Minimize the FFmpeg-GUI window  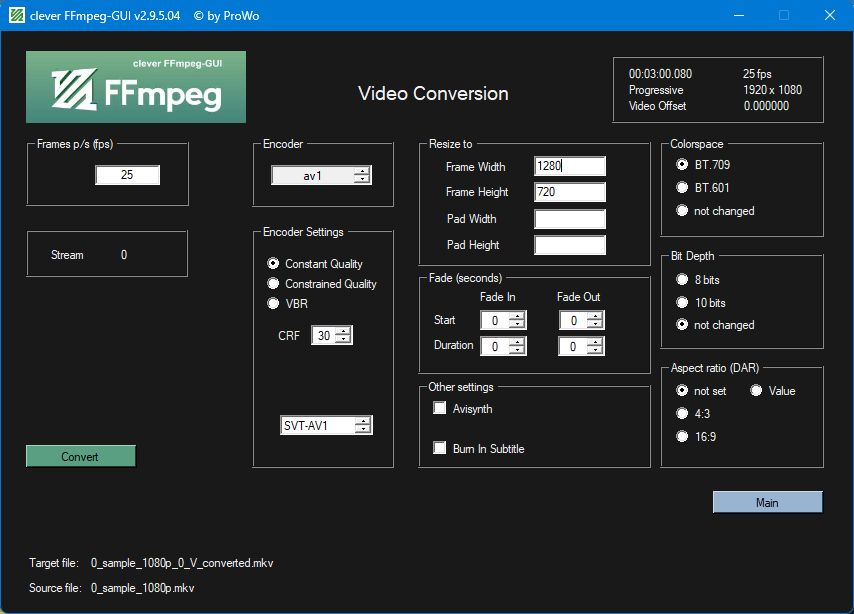pyautogui.click(x=739, y=15)
